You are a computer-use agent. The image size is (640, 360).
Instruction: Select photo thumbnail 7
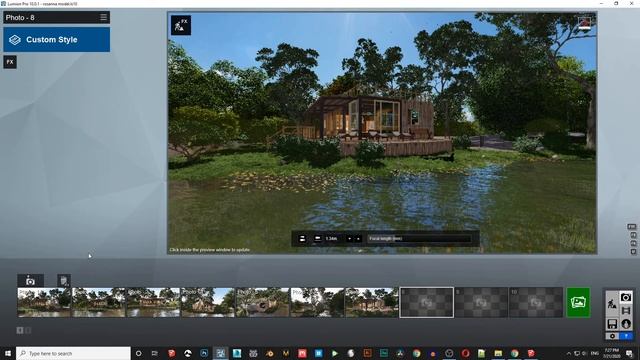(372, 302)
